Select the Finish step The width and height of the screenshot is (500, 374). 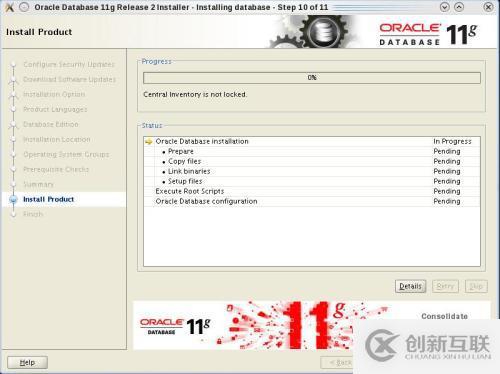(33, 214)
